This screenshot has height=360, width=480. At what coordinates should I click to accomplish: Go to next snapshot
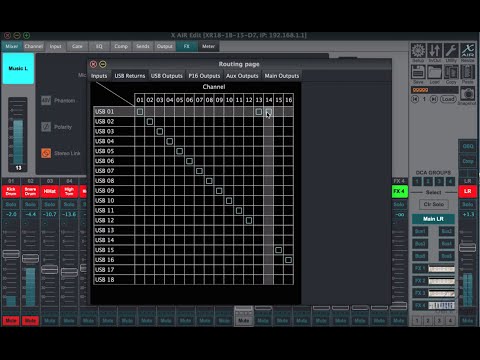click(x=434, y=99)
